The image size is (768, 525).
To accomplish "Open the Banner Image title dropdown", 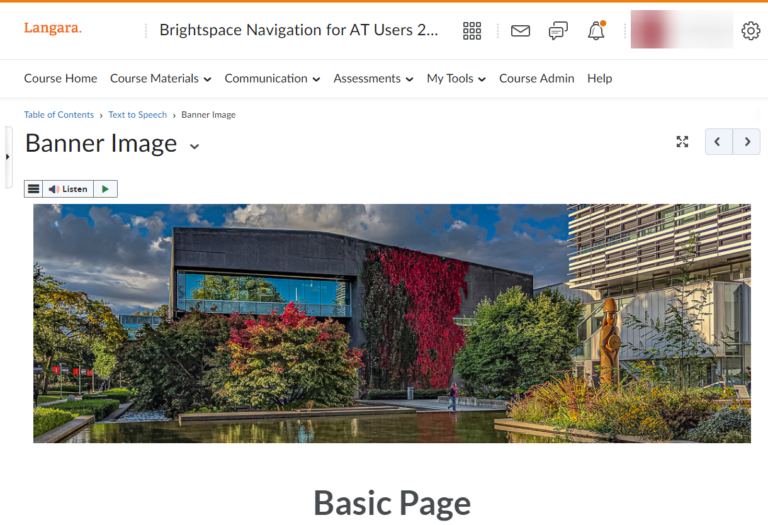I will (194, 146).
